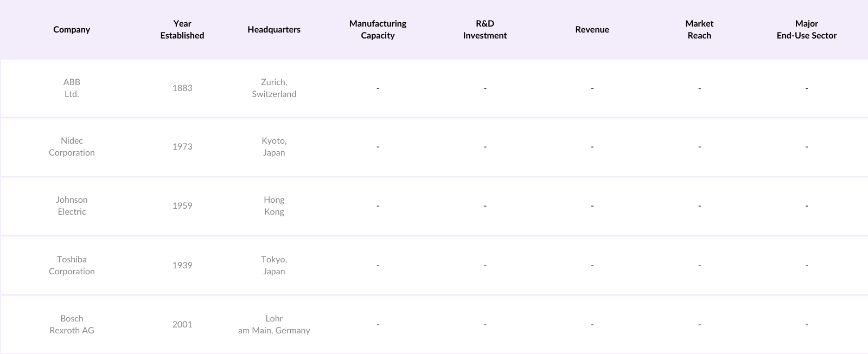Image resolution: width=868 pixels, height=354 pixels.
Task: Click the Kyoto, Japan headquarters cell
Action: coord(274,146)
